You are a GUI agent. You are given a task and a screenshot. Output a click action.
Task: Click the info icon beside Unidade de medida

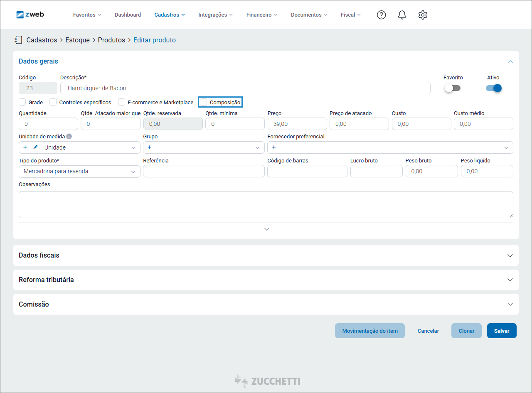pyautogui.click(x=69, y=136)
